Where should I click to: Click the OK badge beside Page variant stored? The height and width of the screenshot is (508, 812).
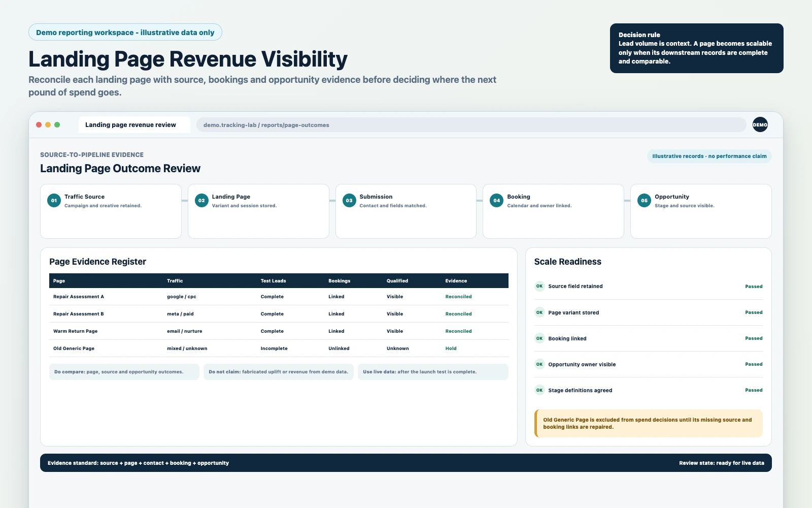(x=539, y=312)
